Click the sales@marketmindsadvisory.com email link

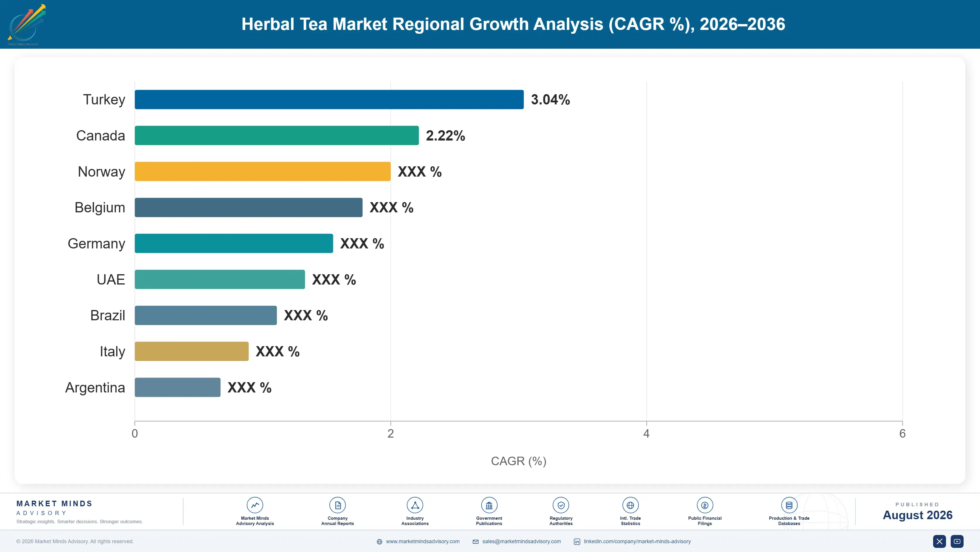tap(522, 541)
